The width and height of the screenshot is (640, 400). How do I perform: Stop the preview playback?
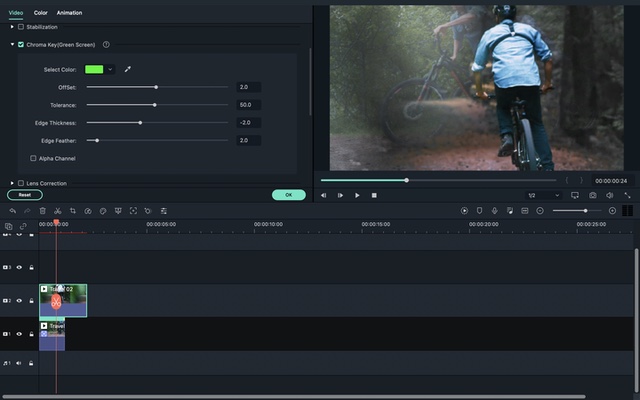click(374, 196)
